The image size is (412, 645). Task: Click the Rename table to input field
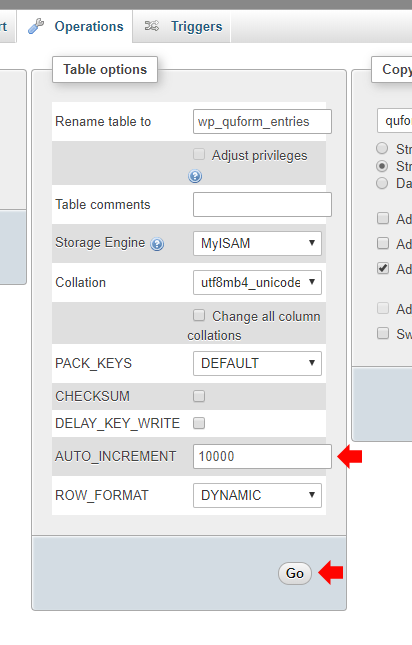pyautogui.click(x=262, y=121)
